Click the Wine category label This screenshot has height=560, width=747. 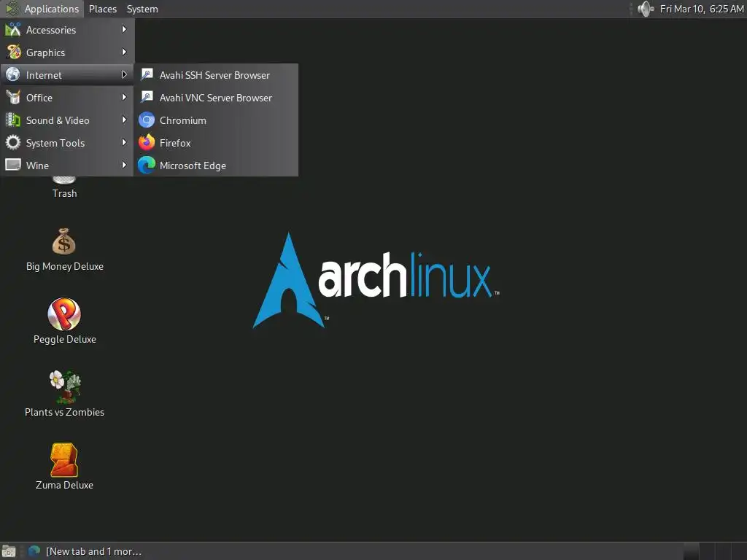coord(37,166)
